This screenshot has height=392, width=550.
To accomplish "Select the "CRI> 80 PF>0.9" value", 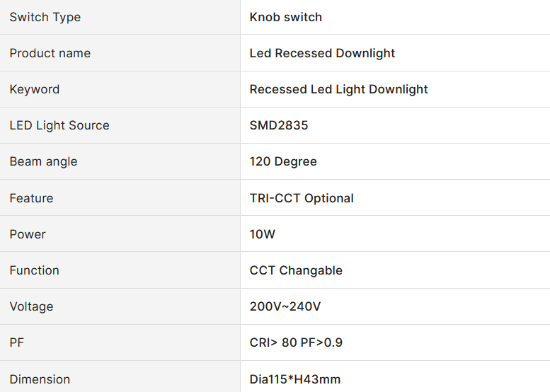I will 296,342.
